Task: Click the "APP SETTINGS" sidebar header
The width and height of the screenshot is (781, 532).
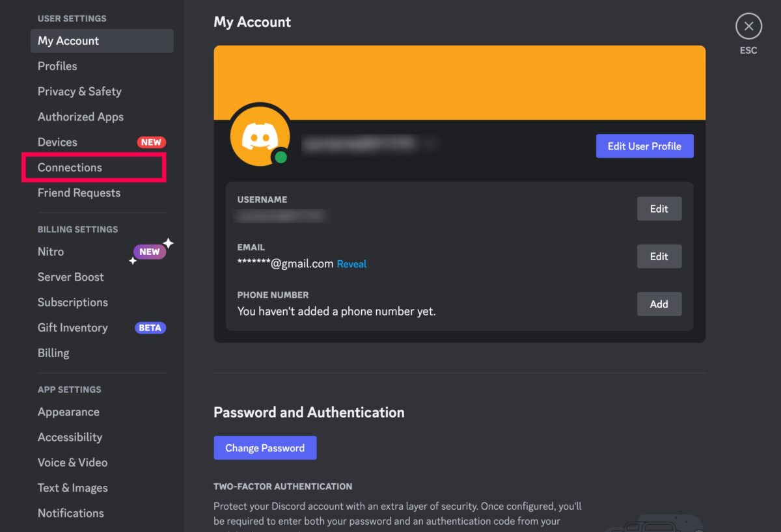Action: (69, 390)
